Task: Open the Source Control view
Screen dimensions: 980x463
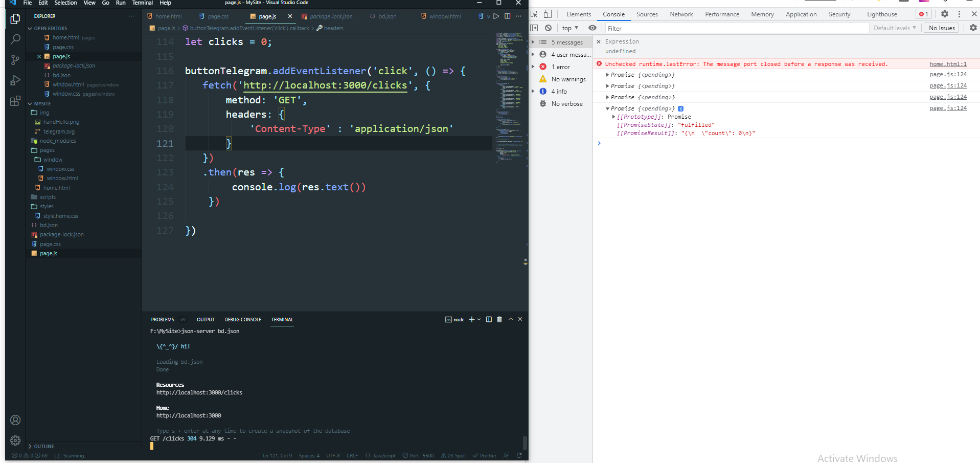Action: point(15,60)
